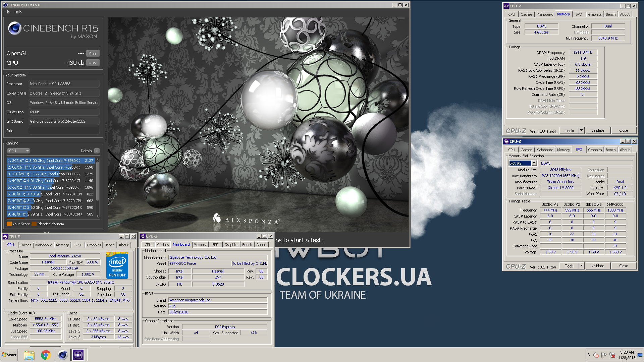Click the ranking list scroll down arrow

(98, 216)
